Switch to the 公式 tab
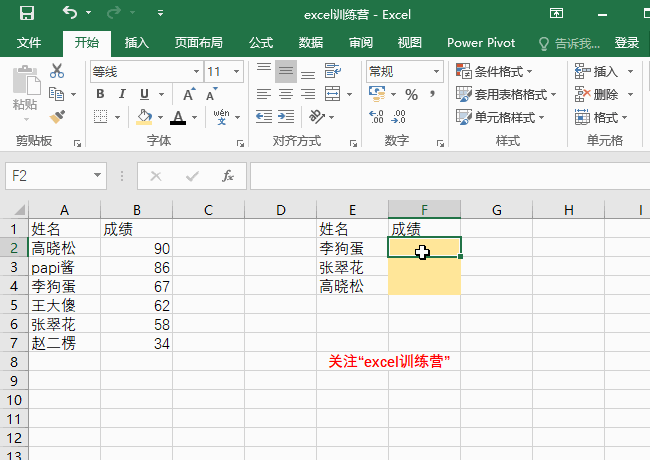 pos(261,43)
